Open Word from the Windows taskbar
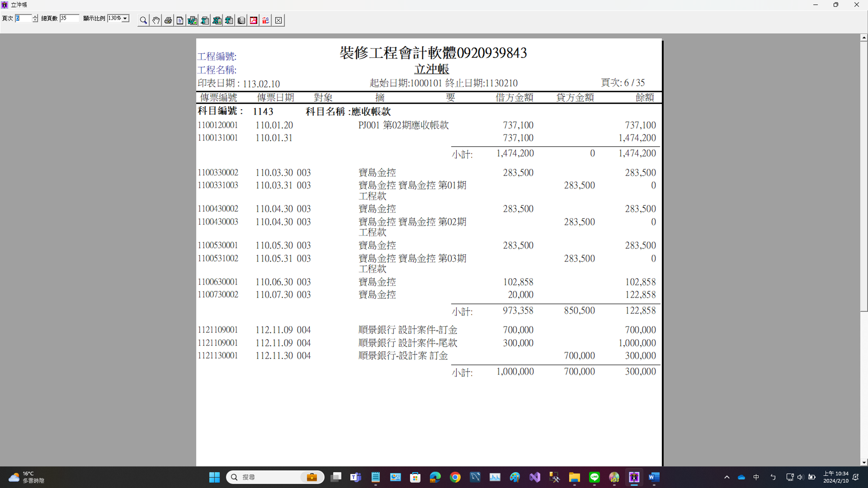This screenshot has width=868, height=488. pos(654,477)
